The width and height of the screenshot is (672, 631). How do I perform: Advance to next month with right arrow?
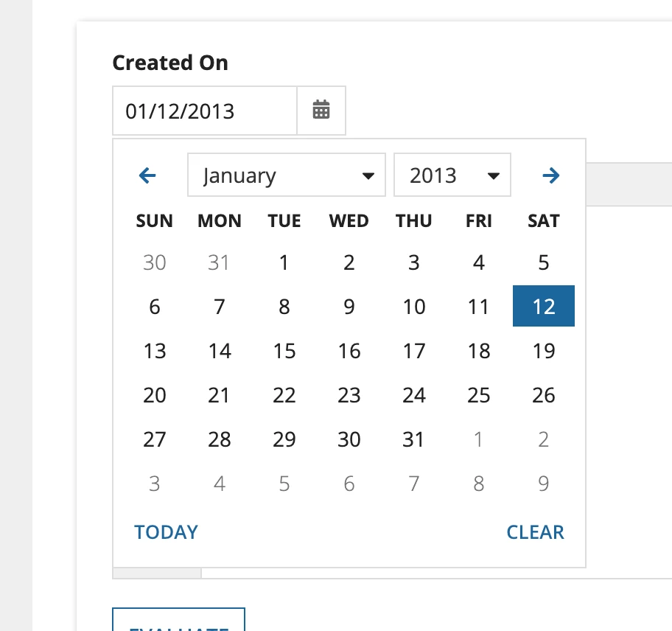point(550,175)
